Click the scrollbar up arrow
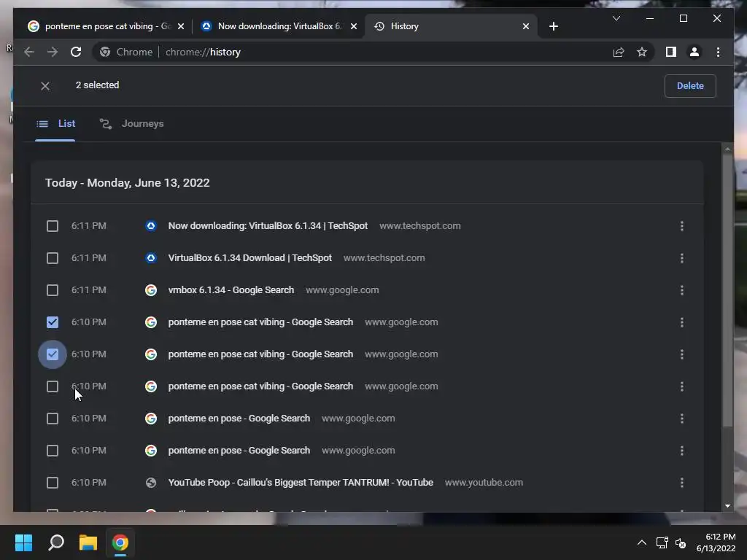This screenshot has width=747, height=560. (x=727, y=149)
